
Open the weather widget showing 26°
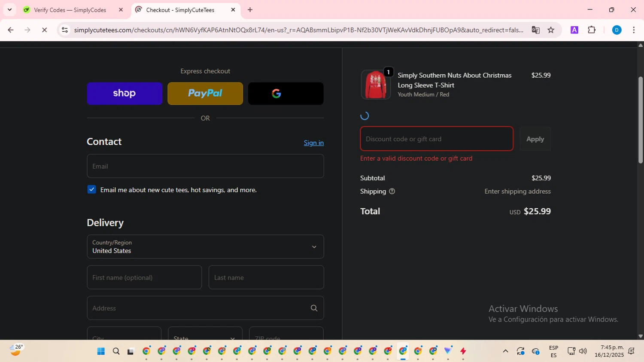click(x=16, y=350)
